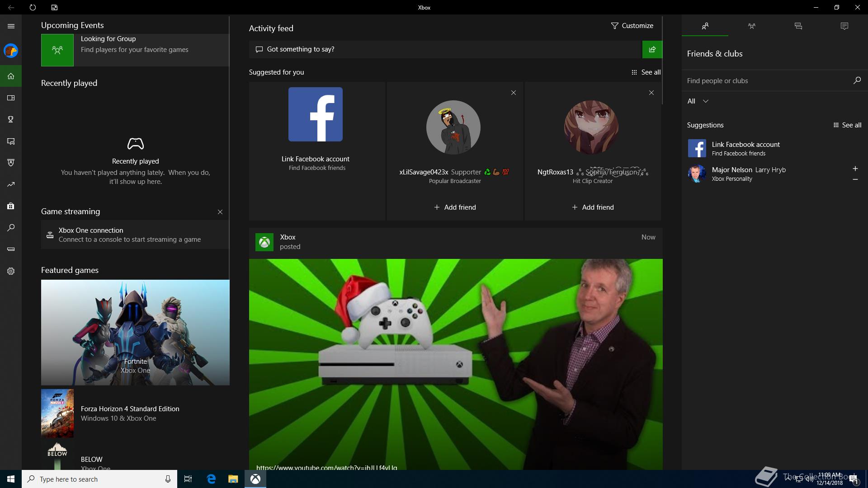Click activity feed vertical scrollbar
Viewport: 868px width, 488px height.
point(662,61)
